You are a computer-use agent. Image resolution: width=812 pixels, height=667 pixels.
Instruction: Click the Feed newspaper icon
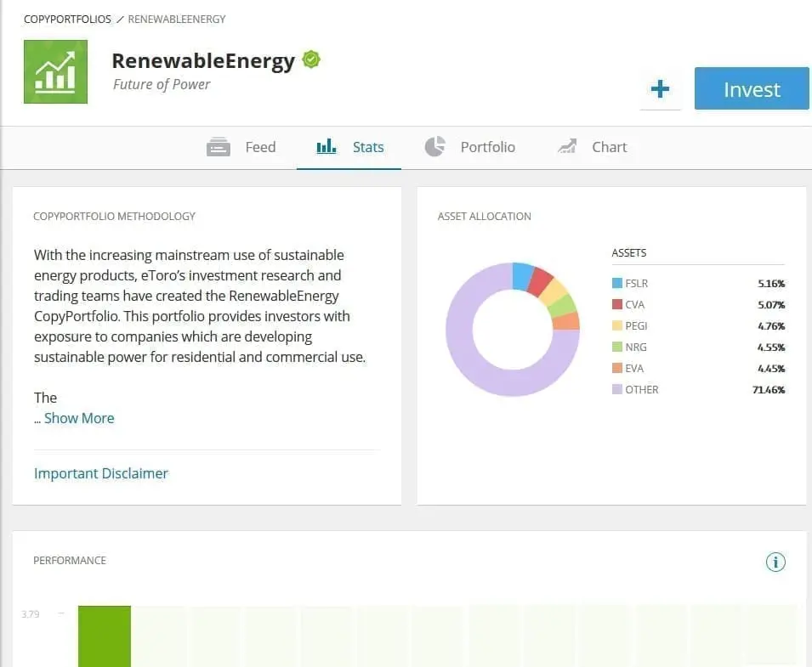point(219,146)
